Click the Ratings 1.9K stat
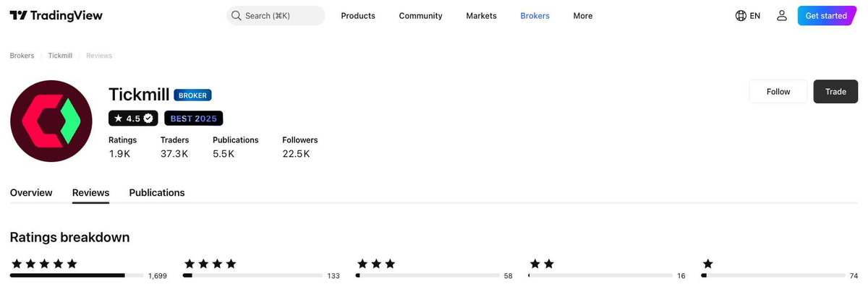 point(122,147)
